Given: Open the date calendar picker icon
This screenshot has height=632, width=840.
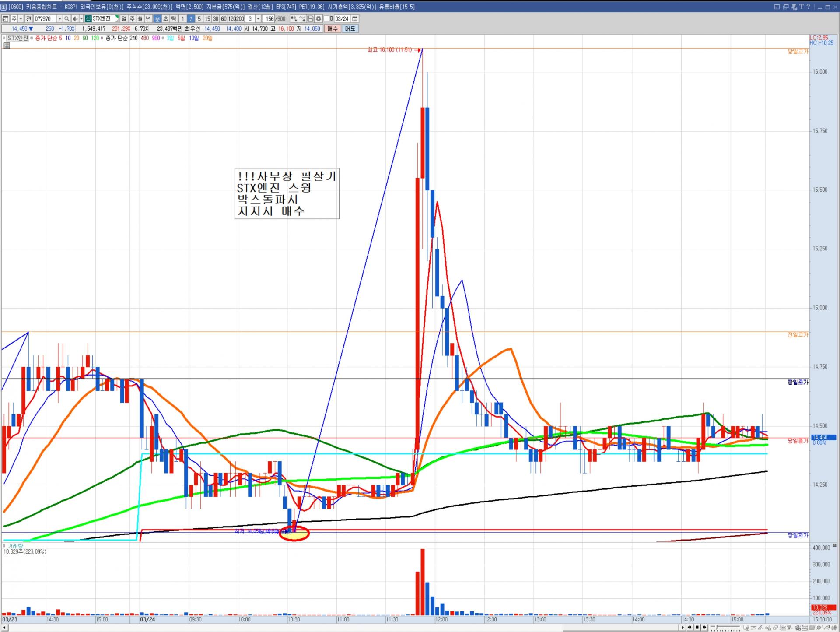Looking at the screenshot, I should [355, 19].
